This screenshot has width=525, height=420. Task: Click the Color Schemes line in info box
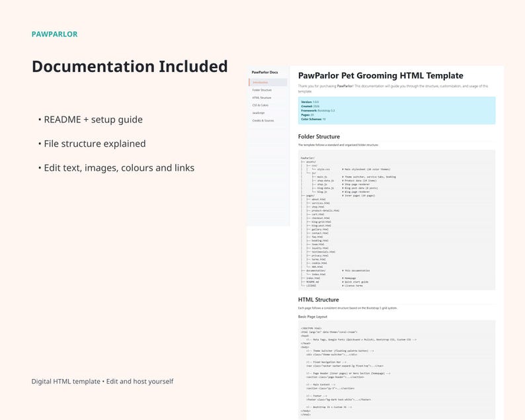click(x=313, y=119)
